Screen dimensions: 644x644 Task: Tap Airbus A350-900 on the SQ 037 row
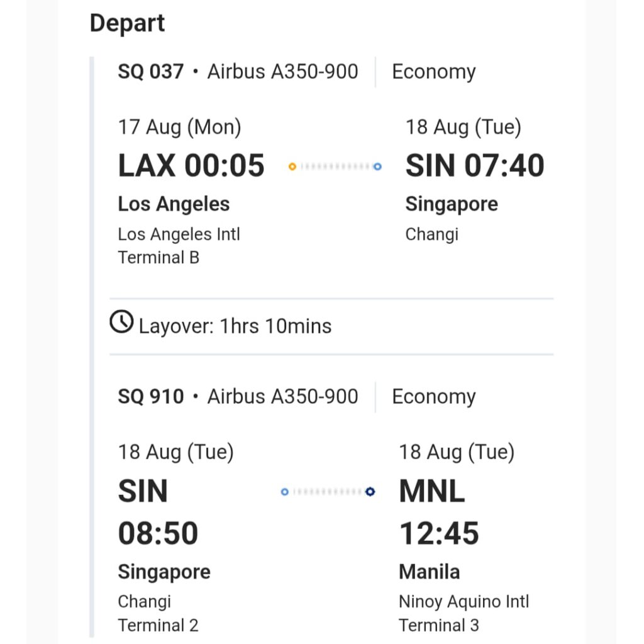click(283, 72)
